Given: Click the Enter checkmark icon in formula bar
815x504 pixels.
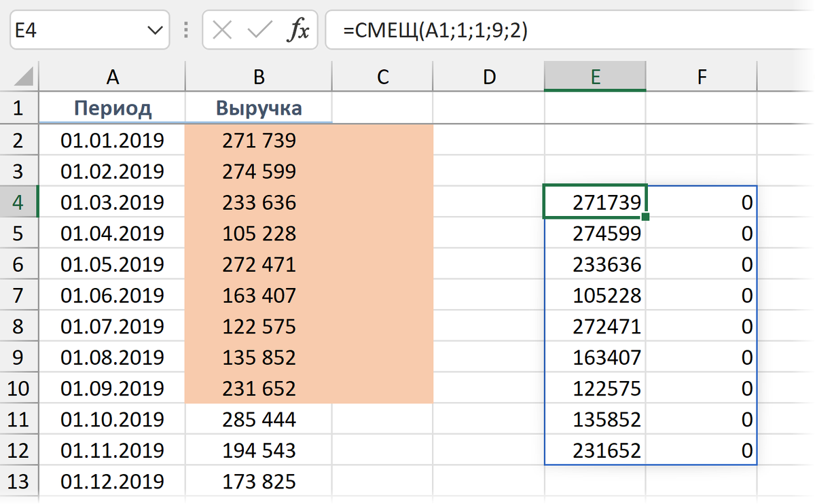Looking at the screenshot, I should point(259,31).
